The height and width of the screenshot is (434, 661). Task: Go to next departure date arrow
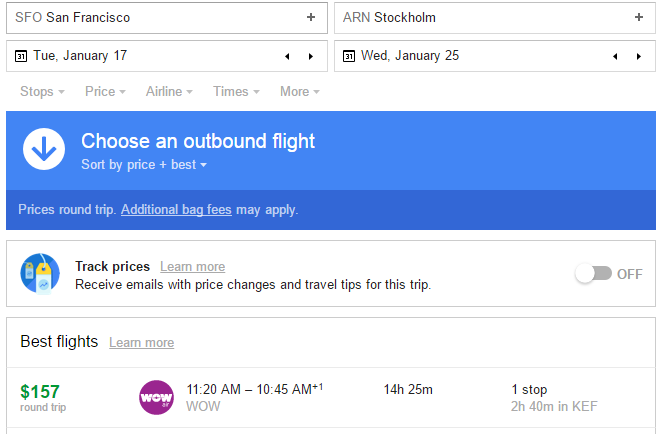point(310,56)
